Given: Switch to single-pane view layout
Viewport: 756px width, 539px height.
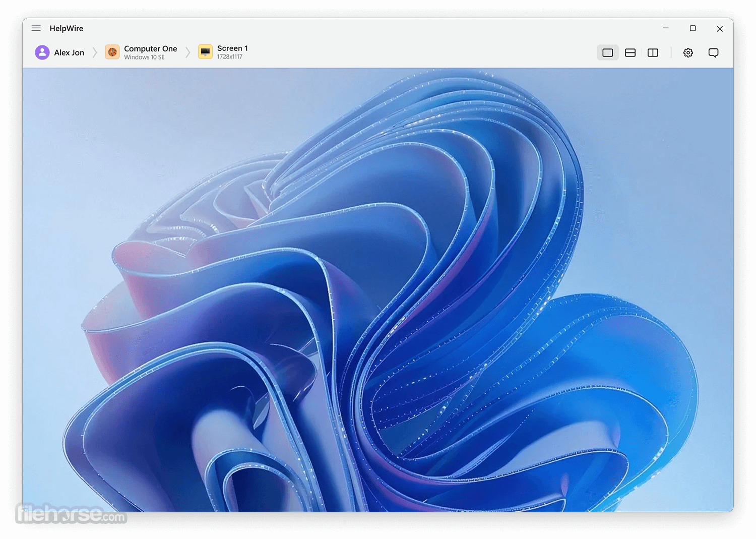Looking at the screenshot, I should tap(608, 52).
